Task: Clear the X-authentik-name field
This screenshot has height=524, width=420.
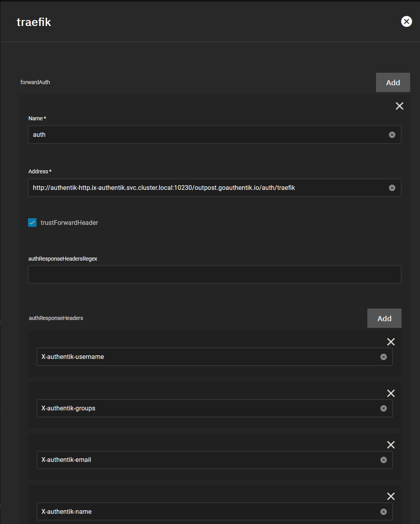Action: tap(384, 512)
